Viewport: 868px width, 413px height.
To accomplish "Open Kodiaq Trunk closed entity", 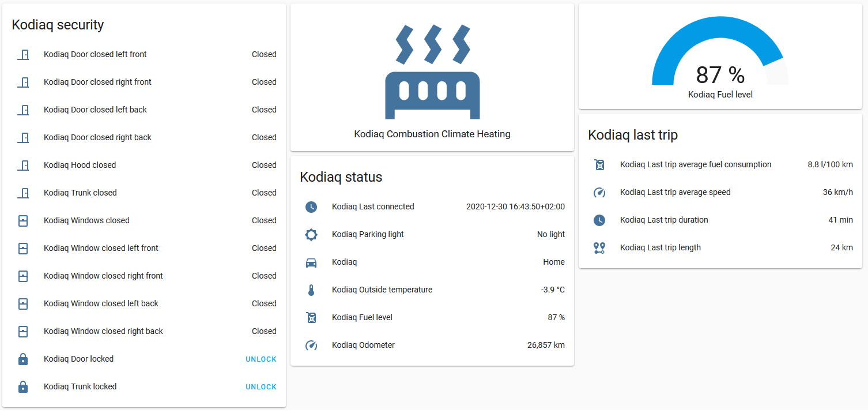I will coord(80,193).
